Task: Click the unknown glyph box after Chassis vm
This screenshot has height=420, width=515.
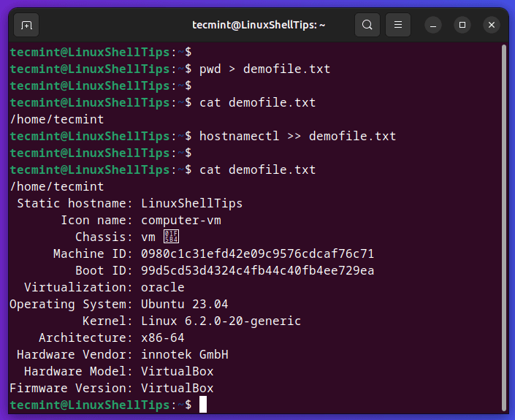Action: 171,237
